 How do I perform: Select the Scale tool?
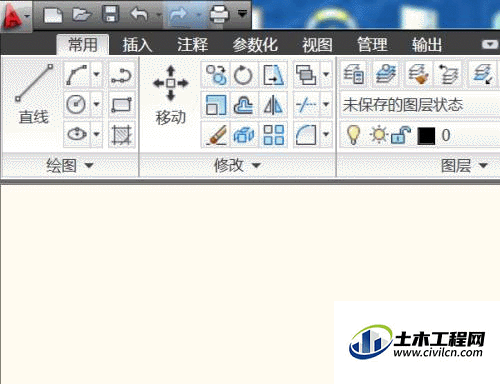(x=216, y=105)
